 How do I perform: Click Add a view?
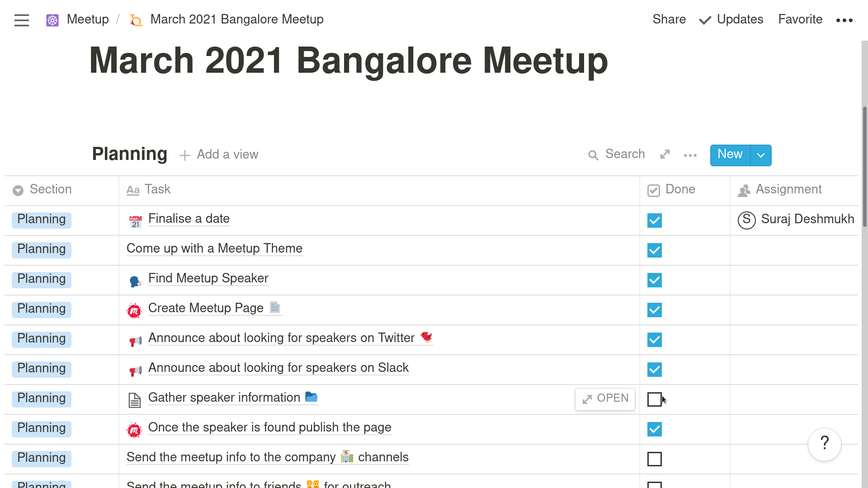219,155
